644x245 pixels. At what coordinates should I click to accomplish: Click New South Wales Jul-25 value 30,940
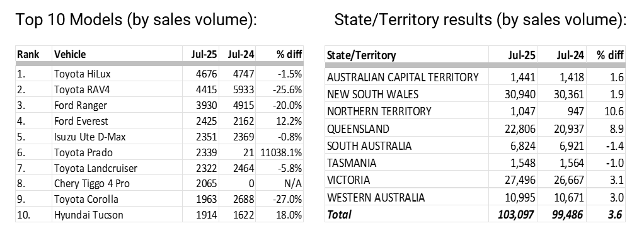[x=520, y=94]
